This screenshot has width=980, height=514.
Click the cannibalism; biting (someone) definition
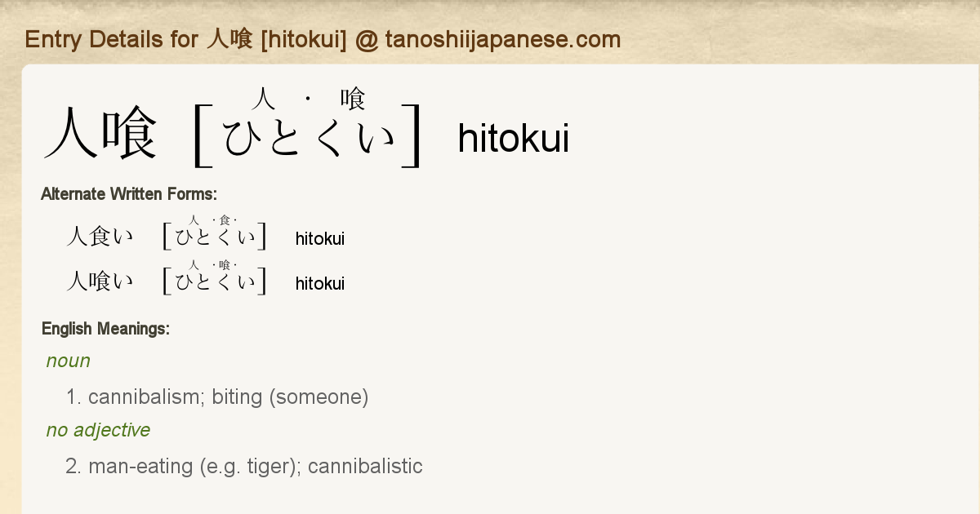tap(229, 397)
